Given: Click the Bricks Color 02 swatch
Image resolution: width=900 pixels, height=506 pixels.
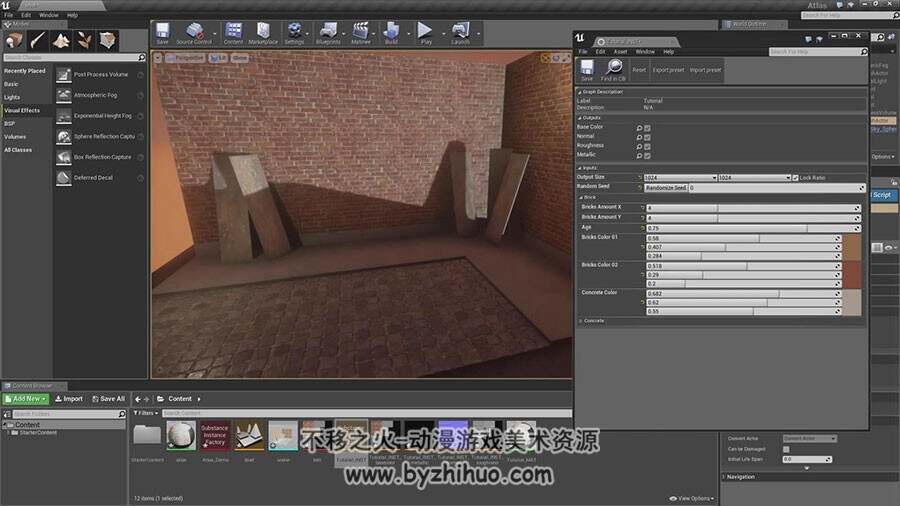Looking at the screenshot, I should [852, 275].
